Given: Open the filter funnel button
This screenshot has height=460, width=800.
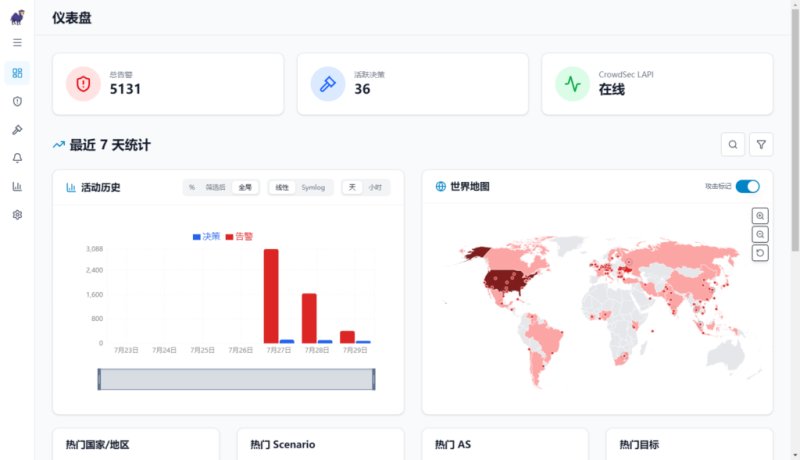Looking at the screenshot, I should pyautogui.click(x=761, y=145).
